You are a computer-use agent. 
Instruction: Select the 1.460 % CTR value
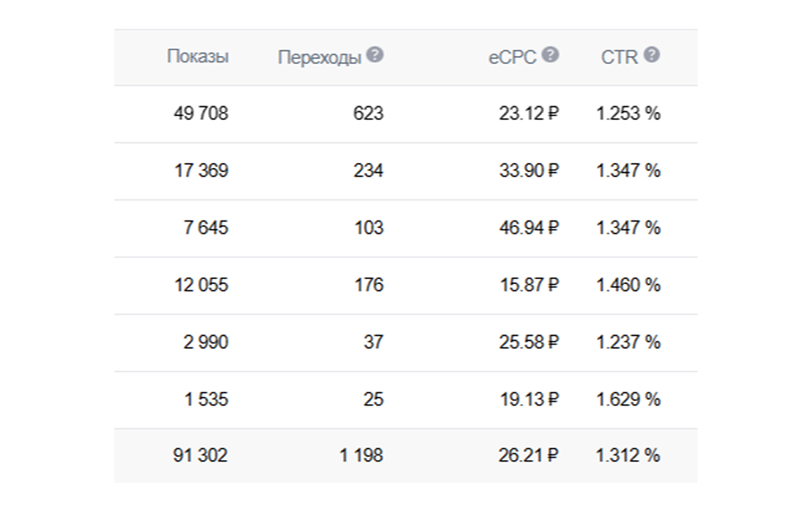pyautogui.click(x=628, y=286)
